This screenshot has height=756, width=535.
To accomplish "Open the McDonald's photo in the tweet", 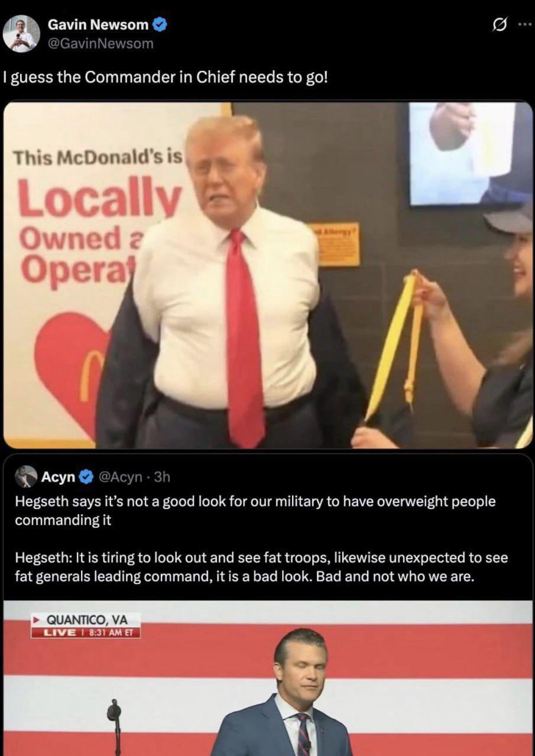I will click(x=268, y=275).
